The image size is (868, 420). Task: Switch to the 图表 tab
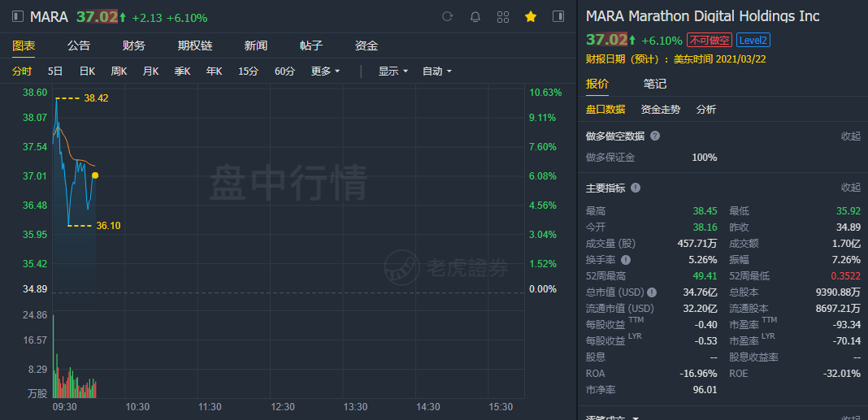24,45
